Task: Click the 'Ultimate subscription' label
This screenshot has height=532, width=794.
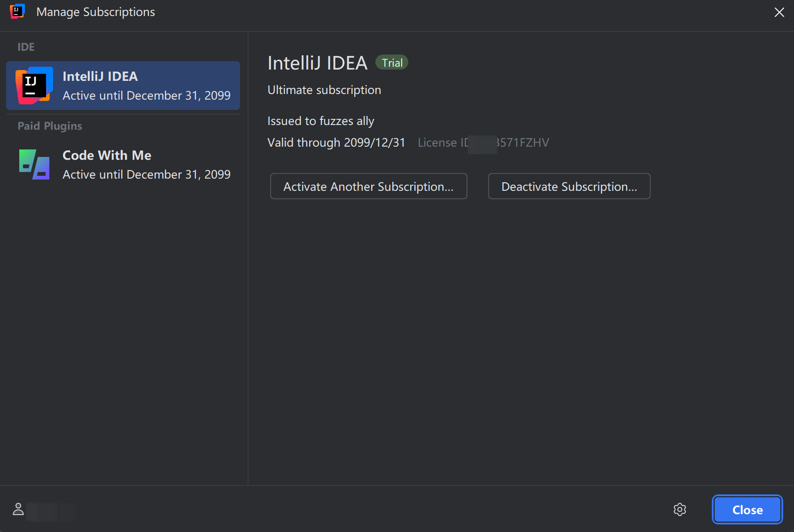Action: point(324,90)
